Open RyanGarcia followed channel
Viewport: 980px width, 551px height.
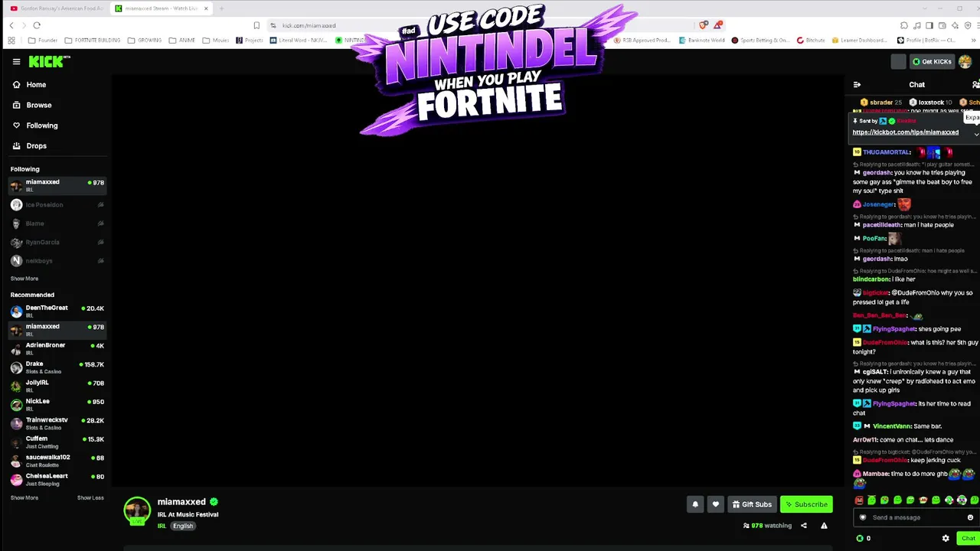click(x=57, y=243)
